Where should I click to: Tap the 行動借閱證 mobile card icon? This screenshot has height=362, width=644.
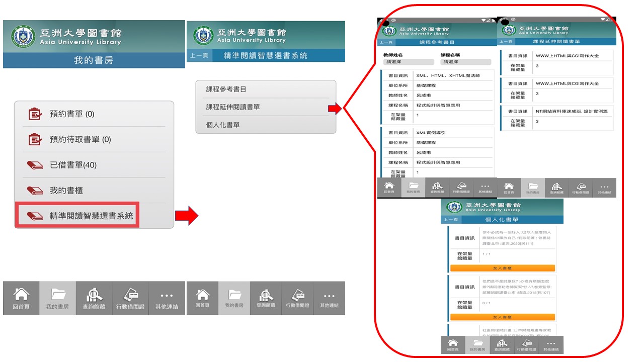(130, 298)
